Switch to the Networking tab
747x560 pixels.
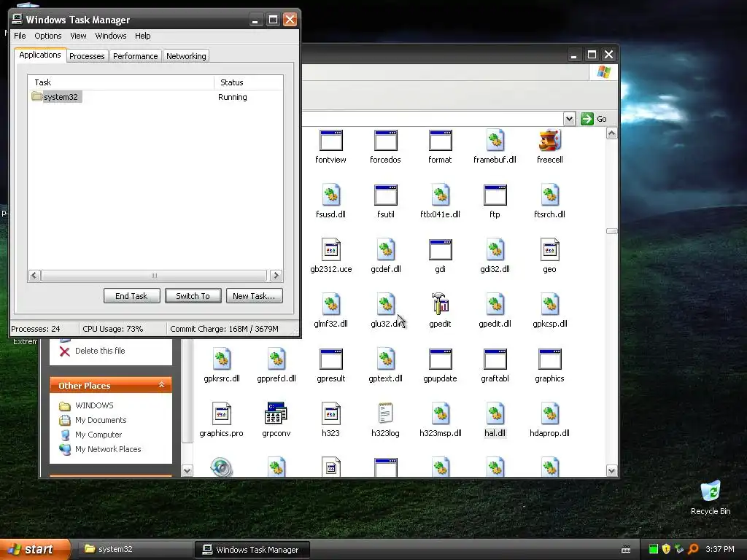[186, 56]
